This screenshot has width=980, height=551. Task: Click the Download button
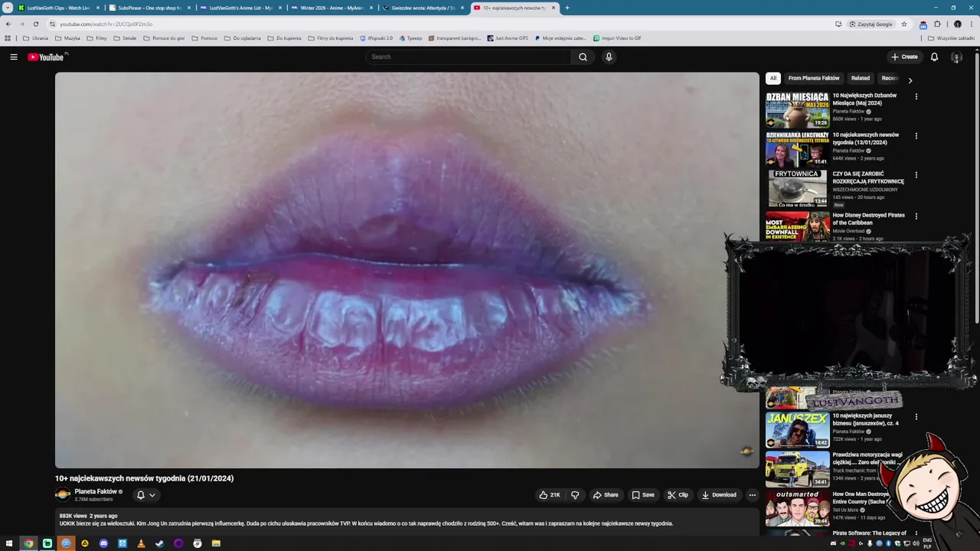click(718, 495)
